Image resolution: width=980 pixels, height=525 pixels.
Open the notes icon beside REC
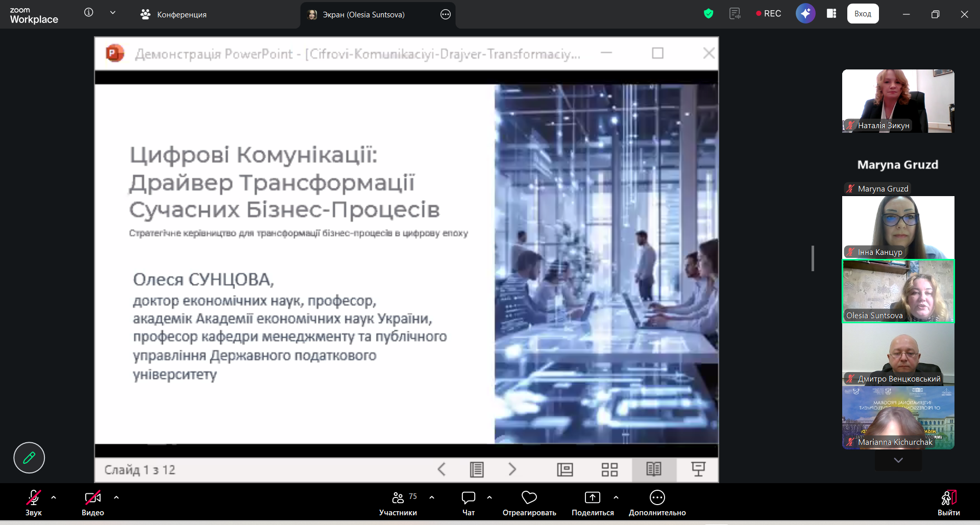click(734, 14)
